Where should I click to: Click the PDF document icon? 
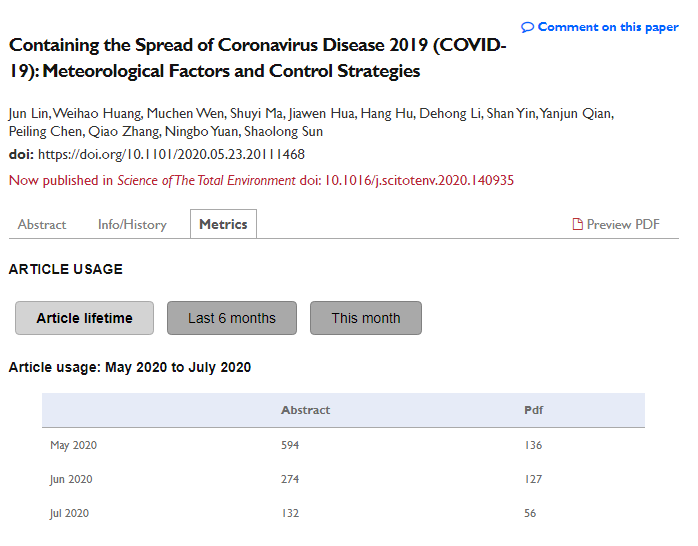[x=577, y=224]
